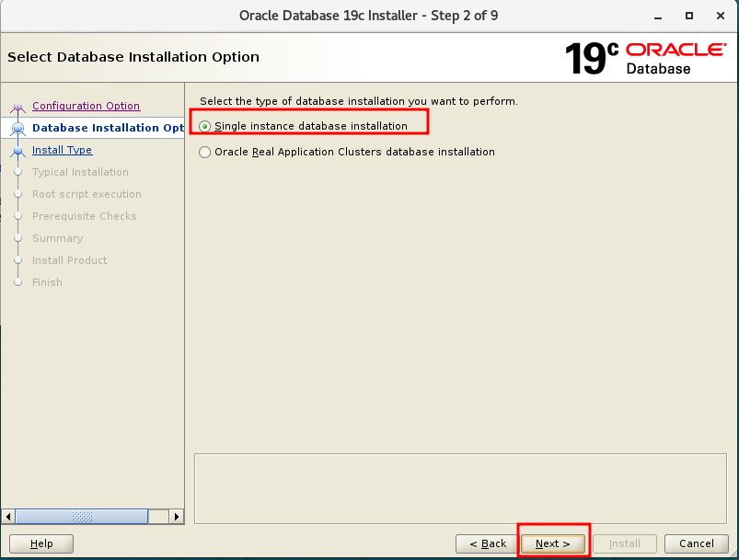Click the Typical Installation step label
Image resolution: width=739 pixels, height=560 pixels.
pos(80,172)
